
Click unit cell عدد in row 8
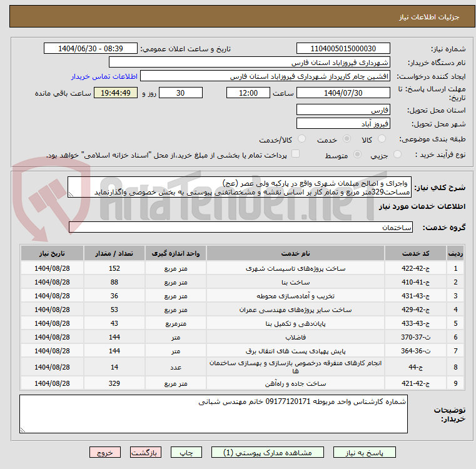click(x=176, y=367)
